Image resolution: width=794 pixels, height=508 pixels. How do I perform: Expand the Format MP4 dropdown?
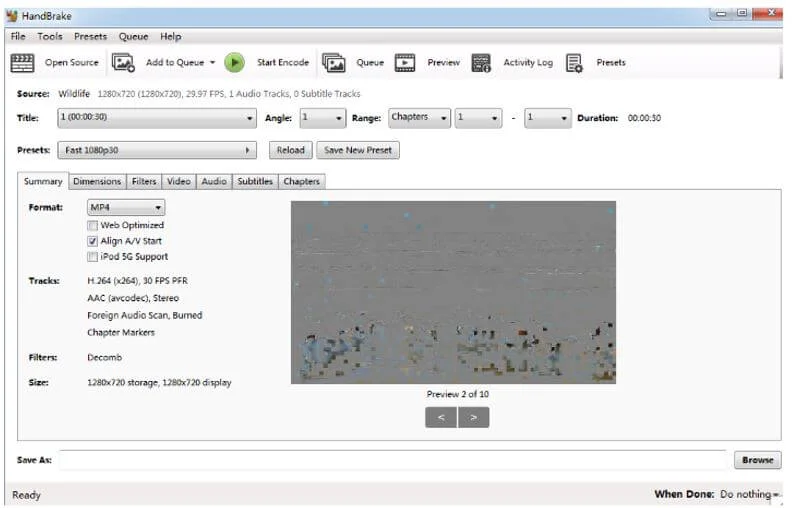point(125,208)
